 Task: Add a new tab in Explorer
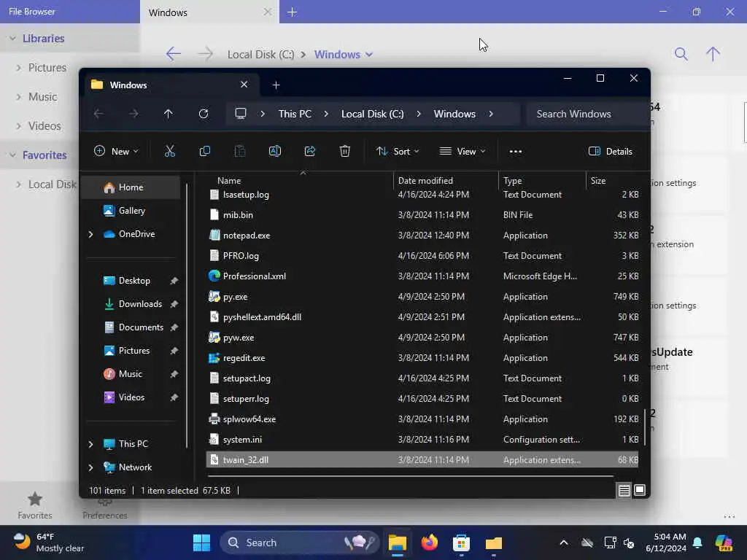click(276, 85)
